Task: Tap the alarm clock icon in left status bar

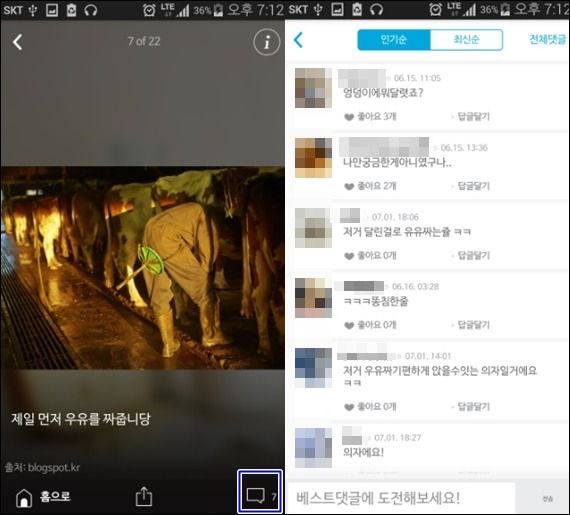Action: [149, 10]
